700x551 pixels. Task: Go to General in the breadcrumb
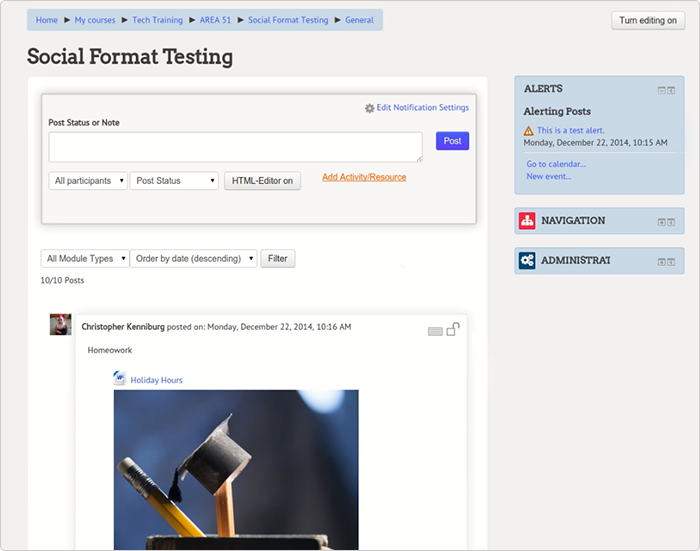(x=359, y=20)
